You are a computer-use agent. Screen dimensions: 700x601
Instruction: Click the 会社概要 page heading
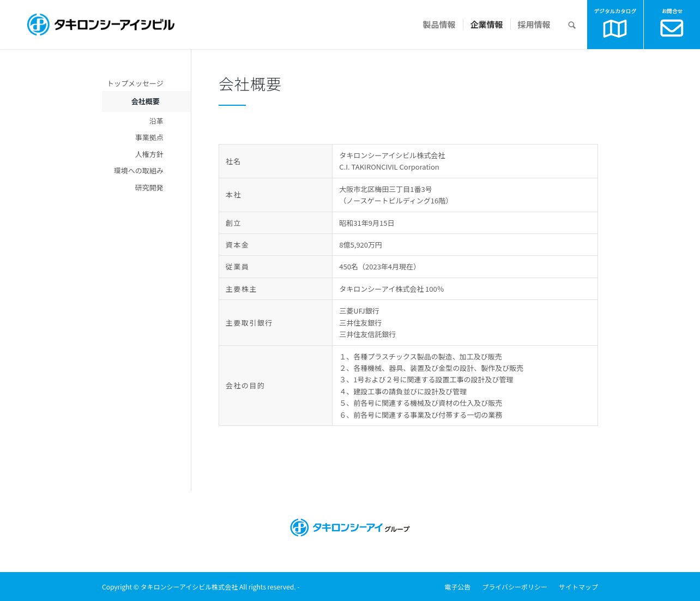pyautogui.click(x=250, y=84)
